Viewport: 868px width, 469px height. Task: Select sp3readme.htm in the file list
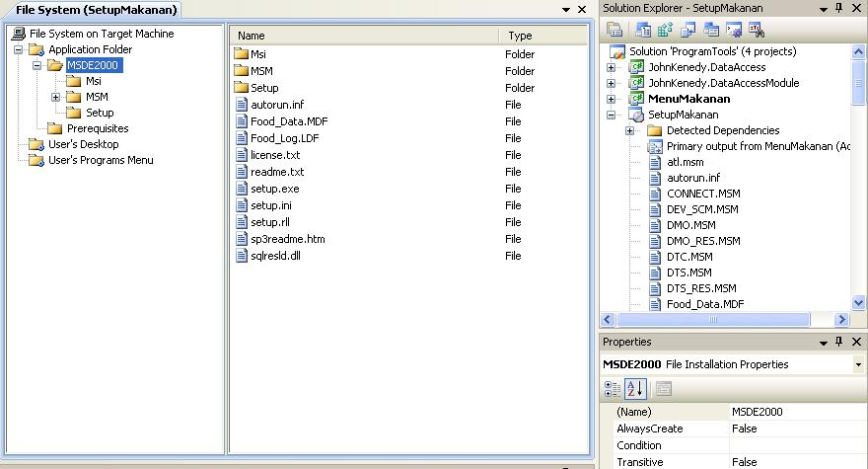(287, 239)
